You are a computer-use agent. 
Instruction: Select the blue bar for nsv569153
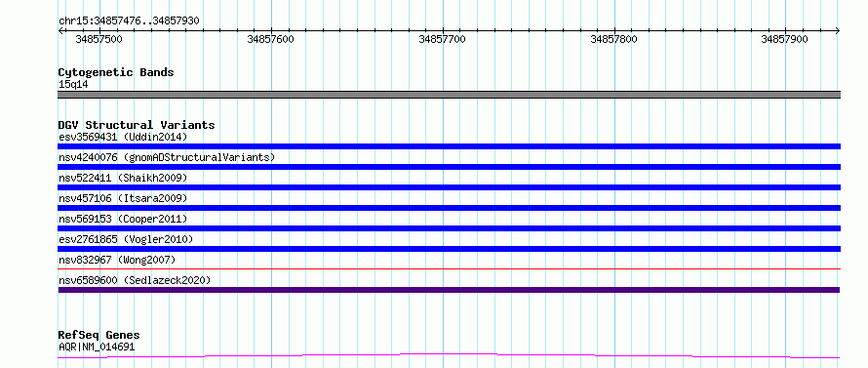point(449,228)
